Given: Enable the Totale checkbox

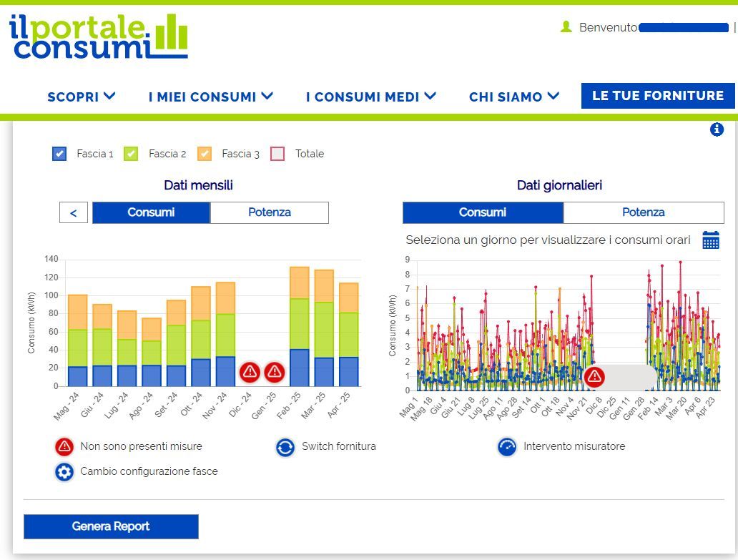Looking at the screenshot, I should (277, 154).
